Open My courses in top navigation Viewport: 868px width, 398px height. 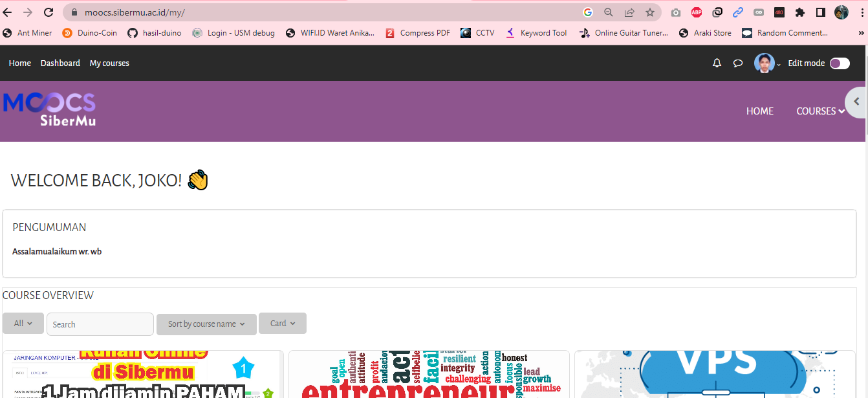109,63
